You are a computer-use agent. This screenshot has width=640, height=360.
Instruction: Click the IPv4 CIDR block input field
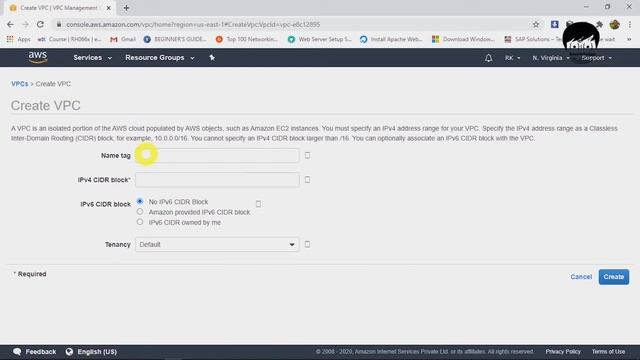[217, 180]
